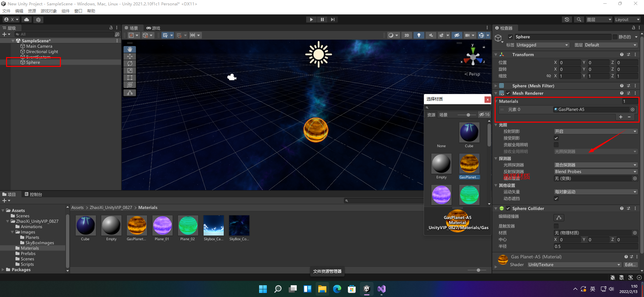The width and height of the screenshot is (644, 297).
Task: Open the Unlit/Texture shader dropdown
Action: (x=574, y=265)
